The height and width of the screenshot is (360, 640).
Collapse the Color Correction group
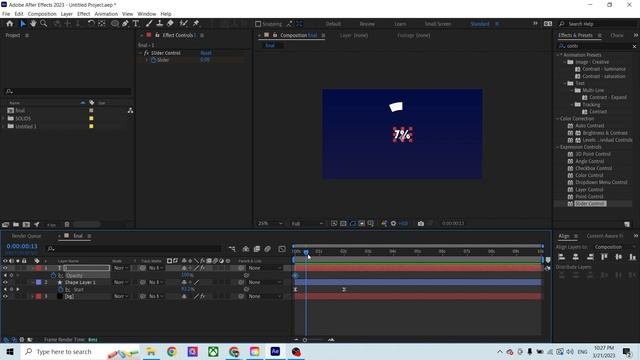click(x=558, y=119)
